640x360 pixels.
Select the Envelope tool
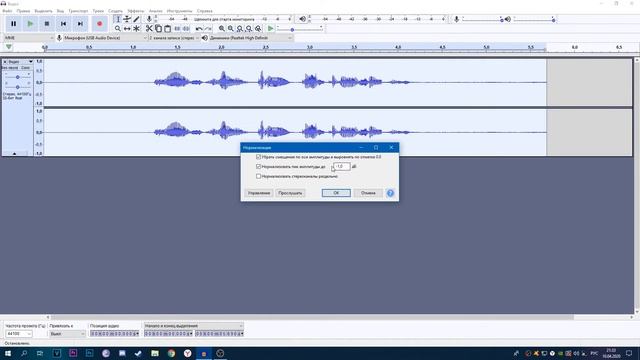click(127, 19)
